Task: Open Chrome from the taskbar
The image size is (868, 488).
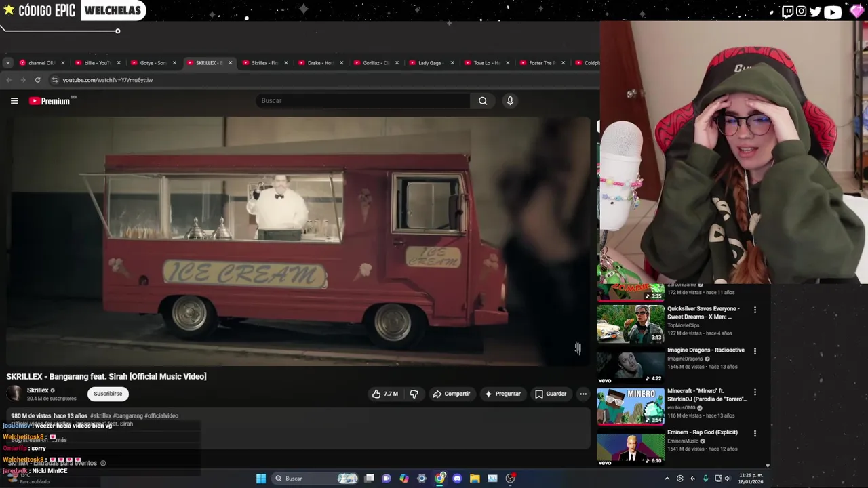Action: coord(439,479)
